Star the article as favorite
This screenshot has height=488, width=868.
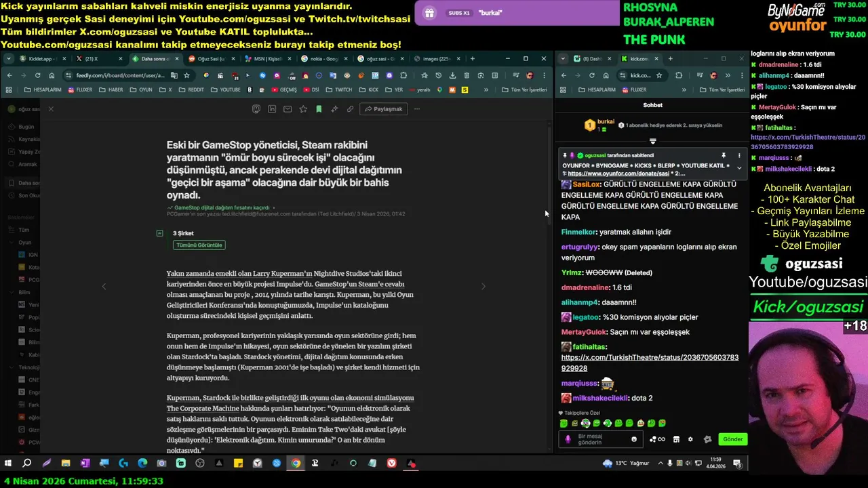pos(303,108)
